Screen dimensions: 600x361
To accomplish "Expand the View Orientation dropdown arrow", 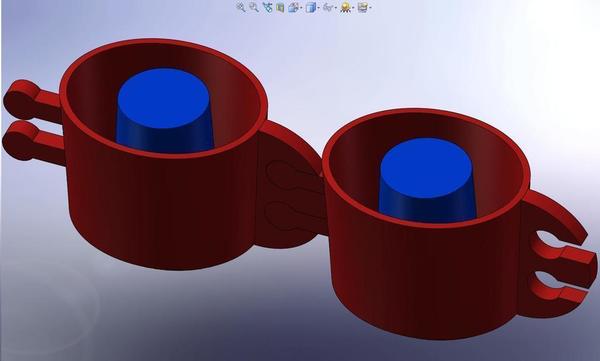I will (302, 8).
